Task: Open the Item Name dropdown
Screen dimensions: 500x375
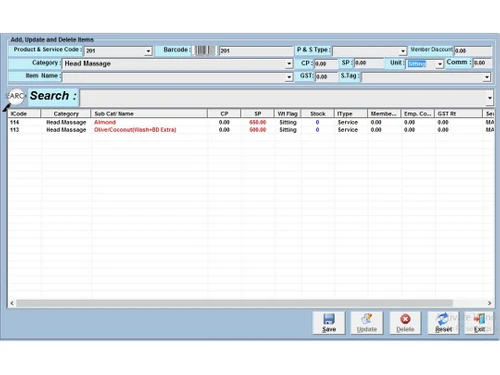Action: 289,77
